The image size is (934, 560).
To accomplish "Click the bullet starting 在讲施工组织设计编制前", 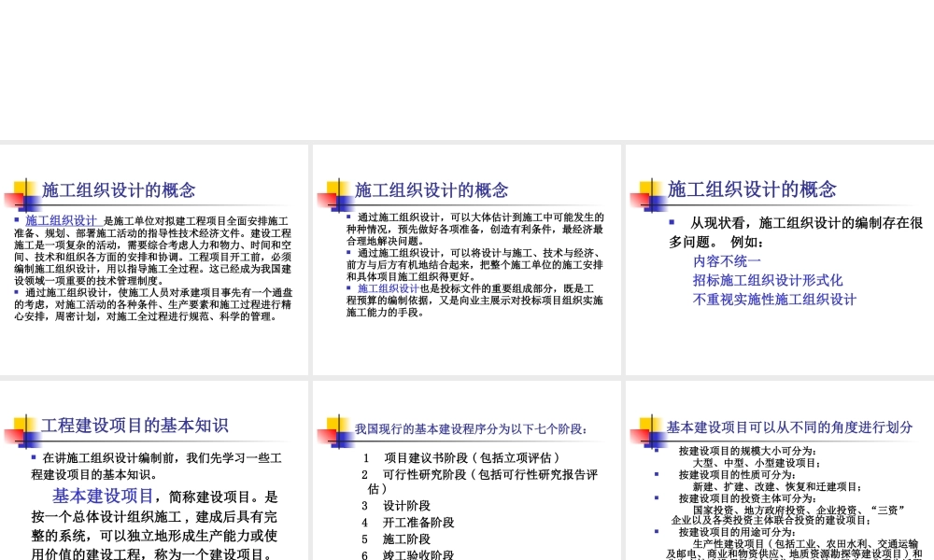I will (157, 466).
